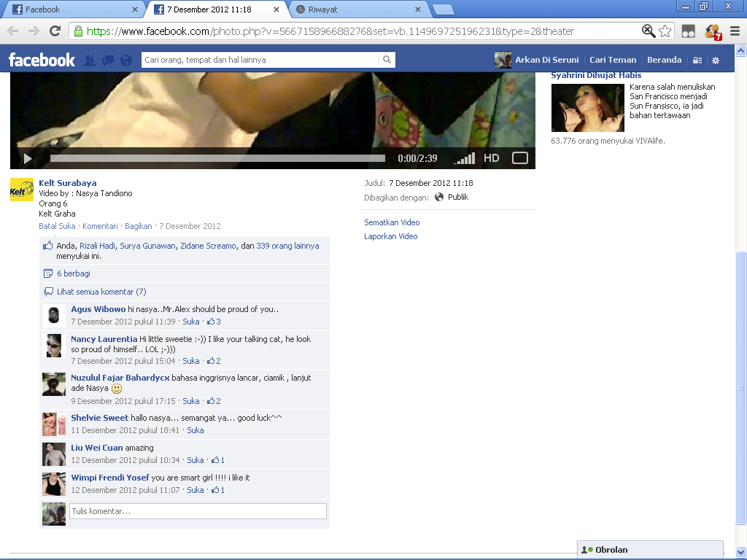Image resolution: width=747 pixels, height=560 pixels.
Task: View 1 like on Liu Wei Cuan's comment
Action: click(x=218, y=460)
